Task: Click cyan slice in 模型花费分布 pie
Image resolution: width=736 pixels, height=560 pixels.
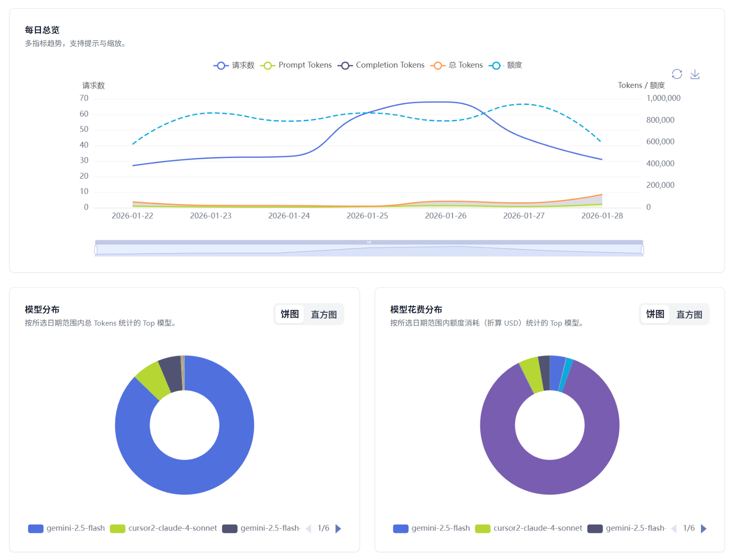Action: pyautogui.click(x=566, y=375)
